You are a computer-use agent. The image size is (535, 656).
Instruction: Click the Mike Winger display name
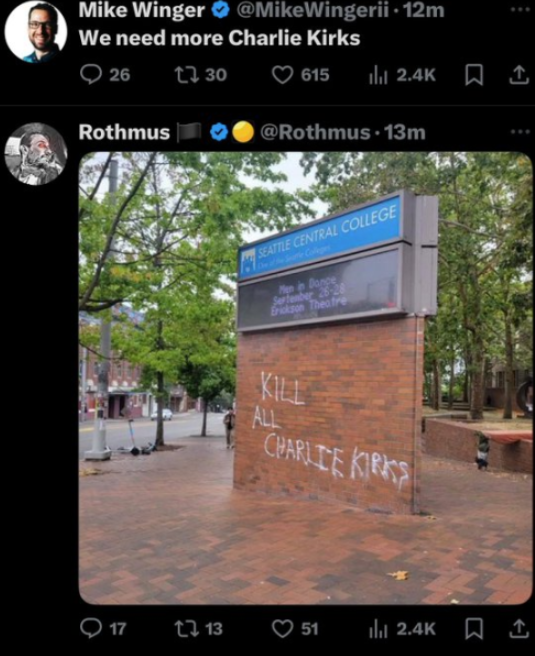click(141, 10)
